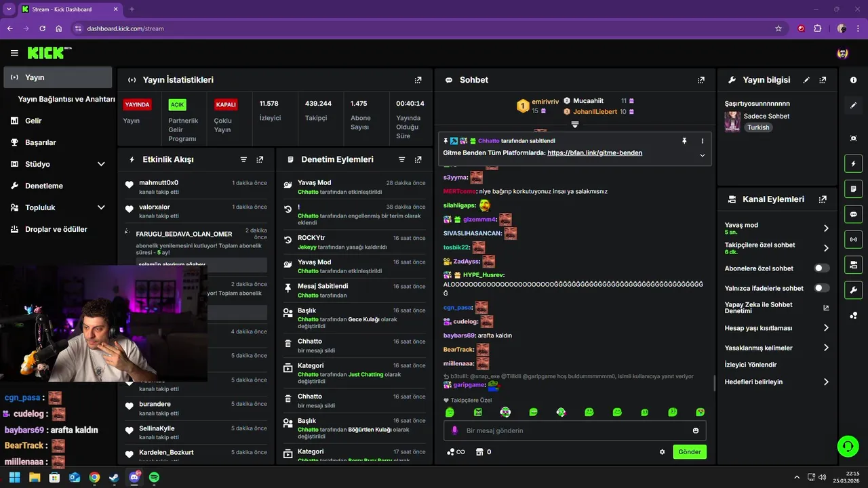Pop out the Kanal Eylemleri panel
868x488 pixels.
[x=823, y=200]
